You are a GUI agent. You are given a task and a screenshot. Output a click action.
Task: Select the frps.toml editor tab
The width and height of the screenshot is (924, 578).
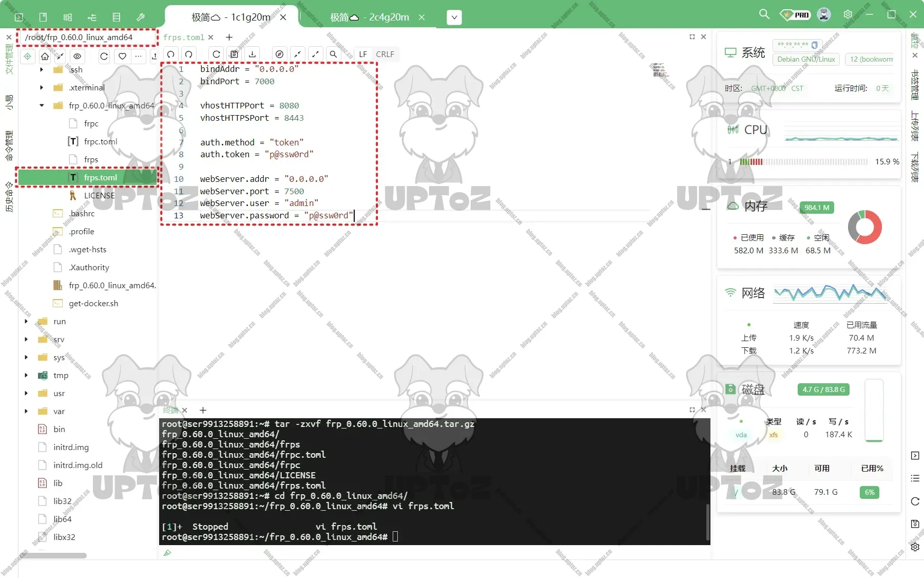coord(184,37)
